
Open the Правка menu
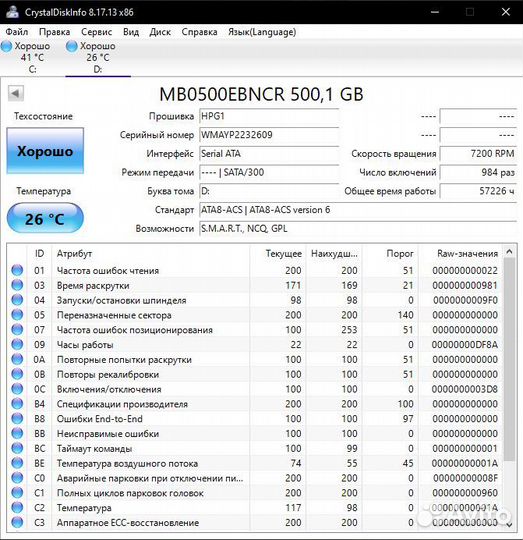(54, 32)
